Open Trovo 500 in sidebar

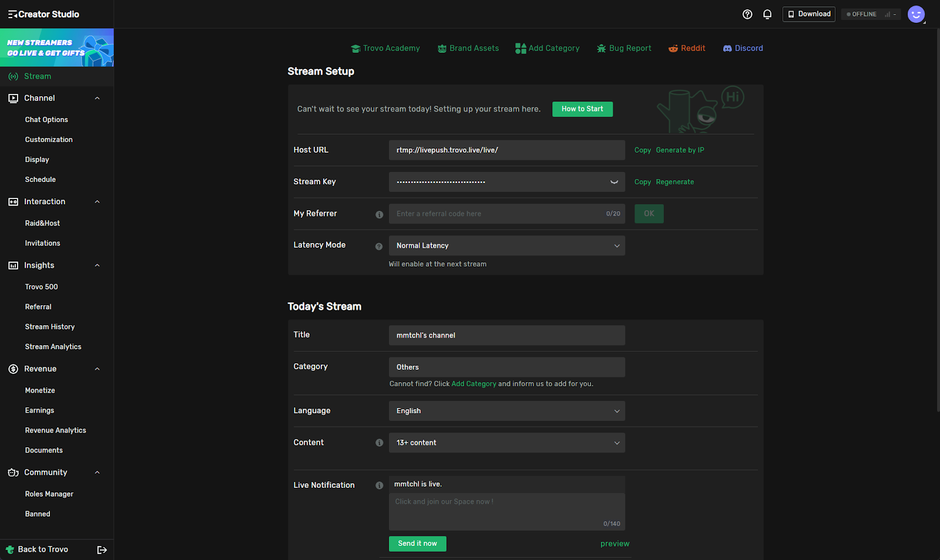[x=41, y=287]
